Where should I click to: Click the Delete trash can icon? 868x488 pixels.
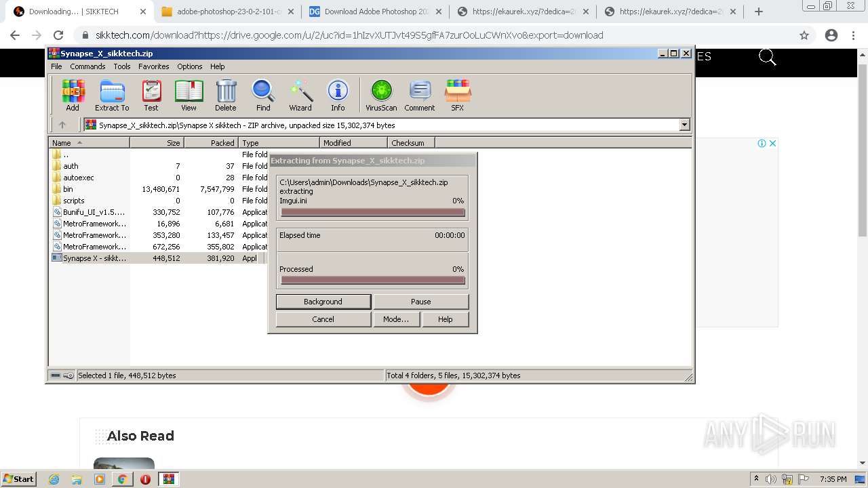[226, 95]
